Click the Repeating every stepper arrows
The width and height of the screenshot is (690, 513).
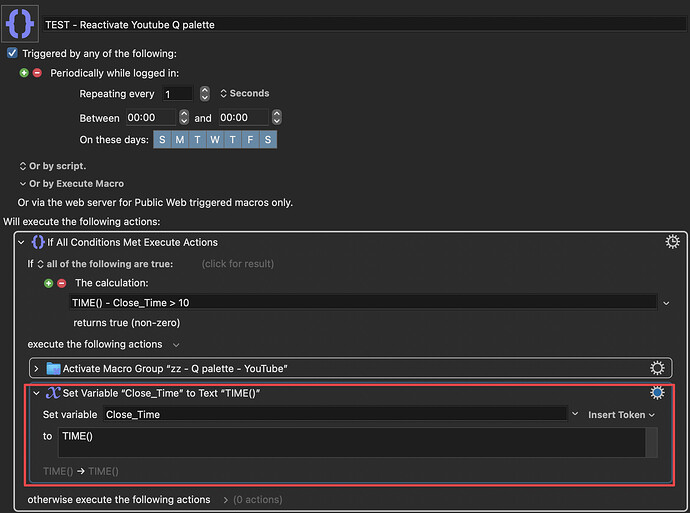click(204, 94)
